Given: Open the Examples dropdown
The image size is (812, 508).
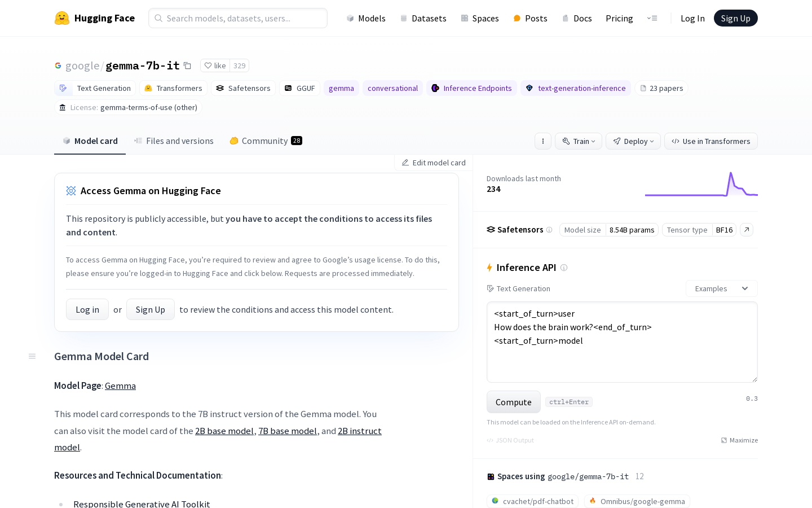Looking at the screenshot, I should click(721, 288).
